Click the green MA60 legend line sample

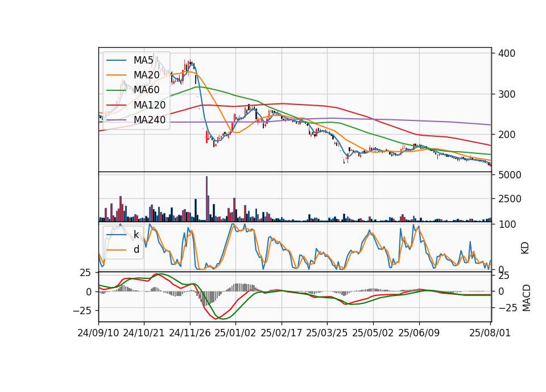(x=116, y=90)
